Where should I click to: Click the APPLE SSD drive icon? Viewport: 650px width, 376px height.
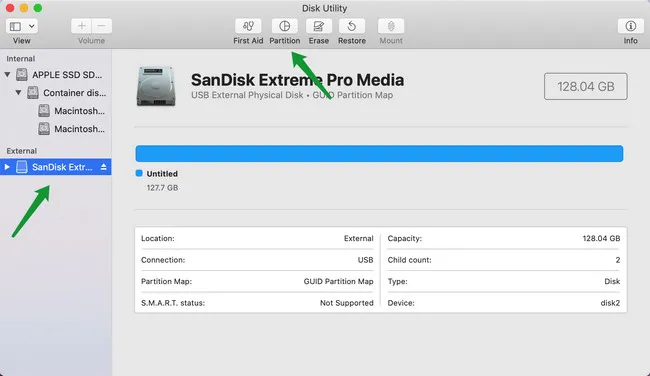pos(22,75)
